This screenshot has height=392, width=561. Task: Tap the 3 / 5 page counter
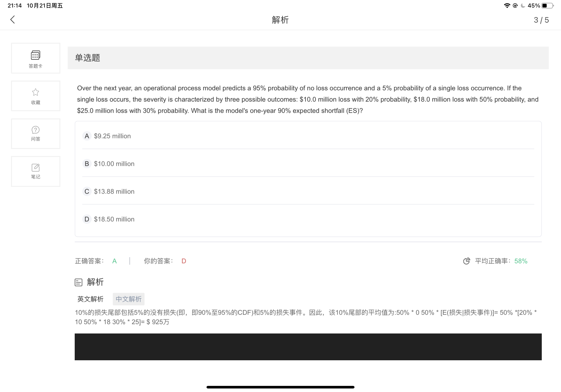pos(541,20)
